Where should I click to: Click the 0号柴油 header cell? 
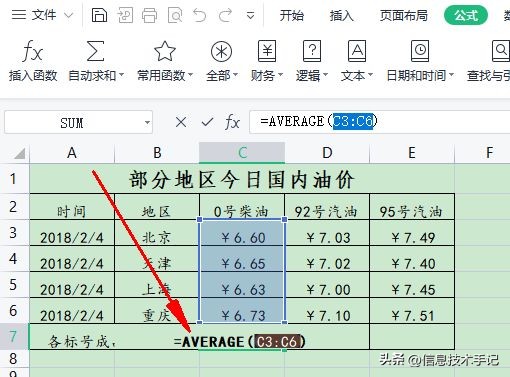coord(242,207)
